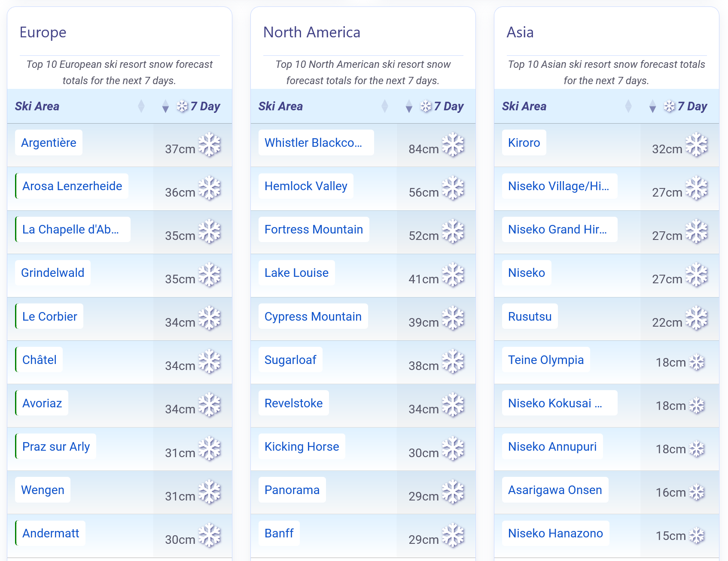Open the Arosa Lenzerheide resort link
The height and width of the screenshot is (561, 728).
(72, 186)
